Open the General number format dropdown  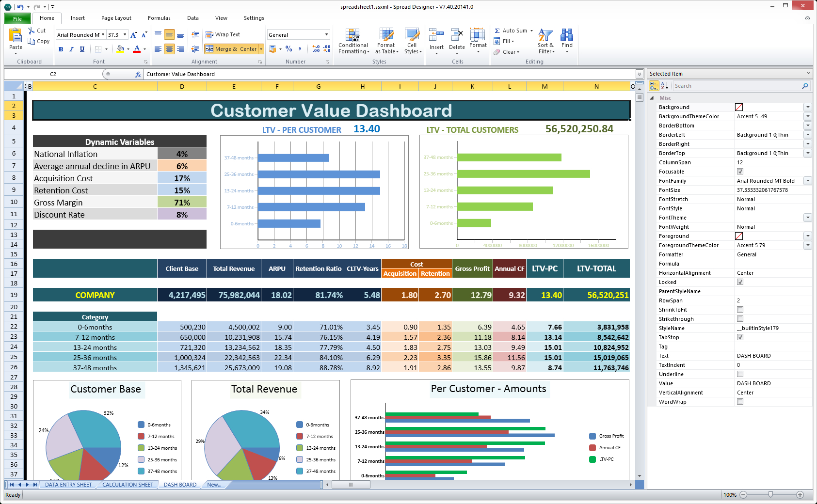pos(326,34)
